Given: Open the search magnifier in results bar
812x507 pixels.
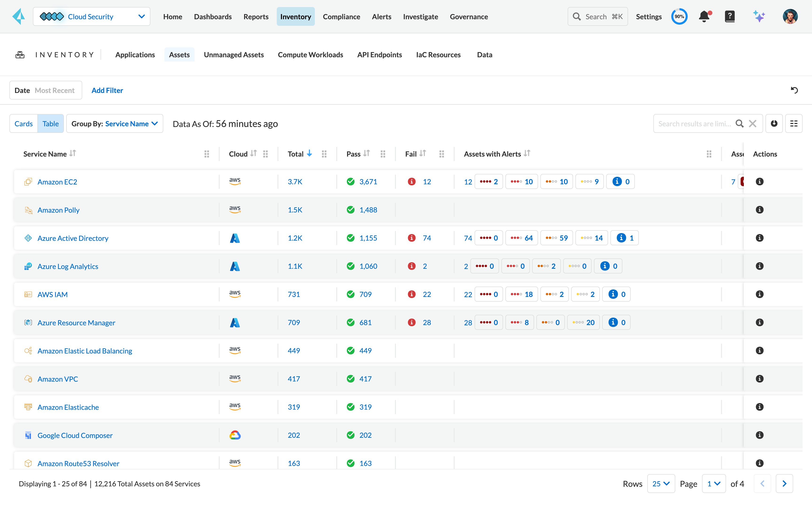Looking at the screenshot, I should point(740,123).
